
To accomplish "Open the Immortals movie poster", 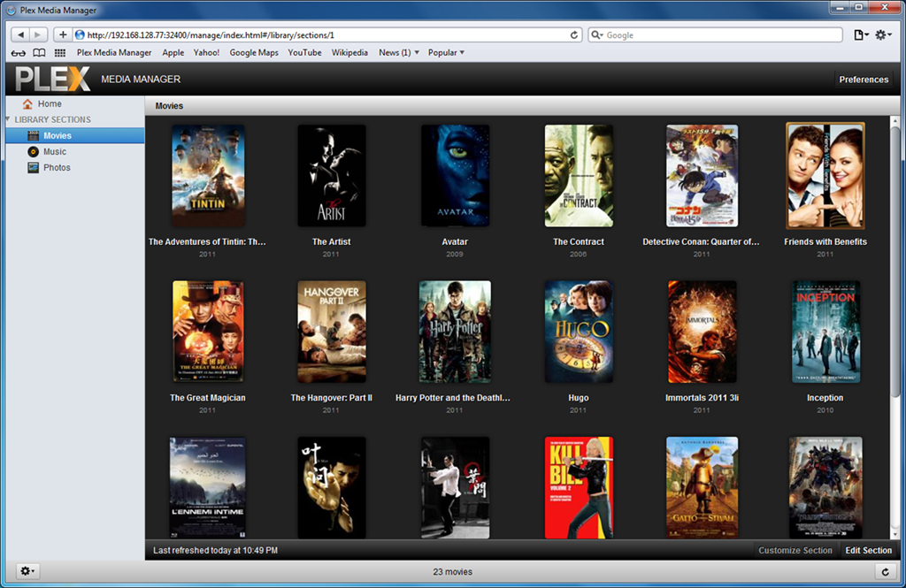I will (702, 332).
